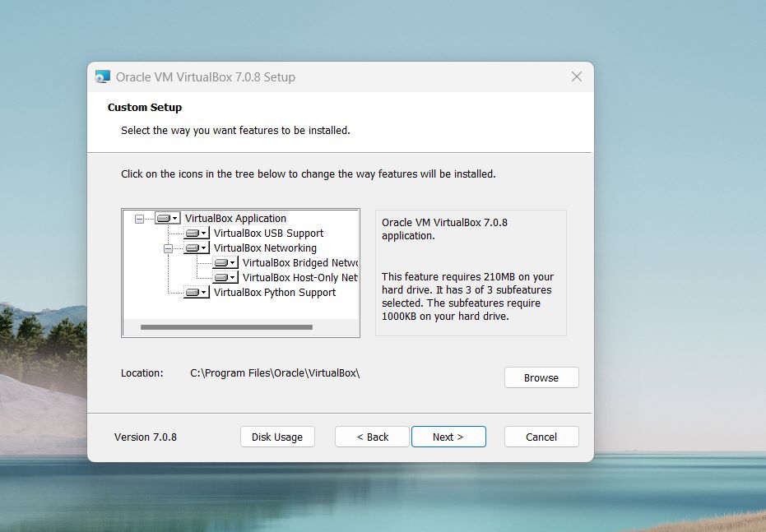Viewport: 766px width, 532px height.
Task: Open VirtualBox Application feature install dropdown
Action: (168, 218)
